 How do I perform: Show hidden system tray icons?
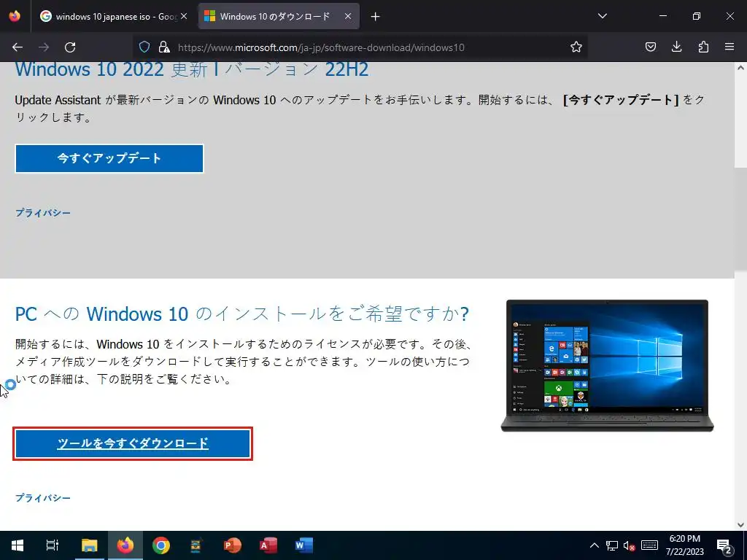click(595, 545)
